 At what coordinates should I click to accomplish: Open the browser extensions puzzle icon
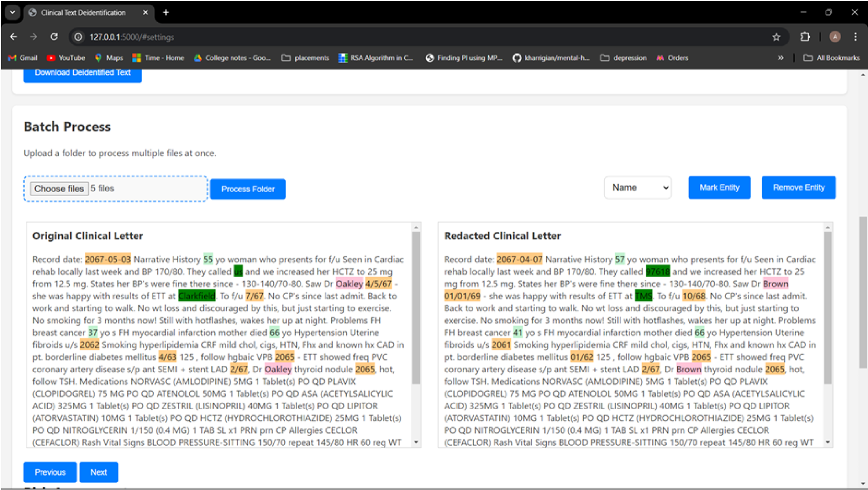pyautogui.click(x=805, y=36)
